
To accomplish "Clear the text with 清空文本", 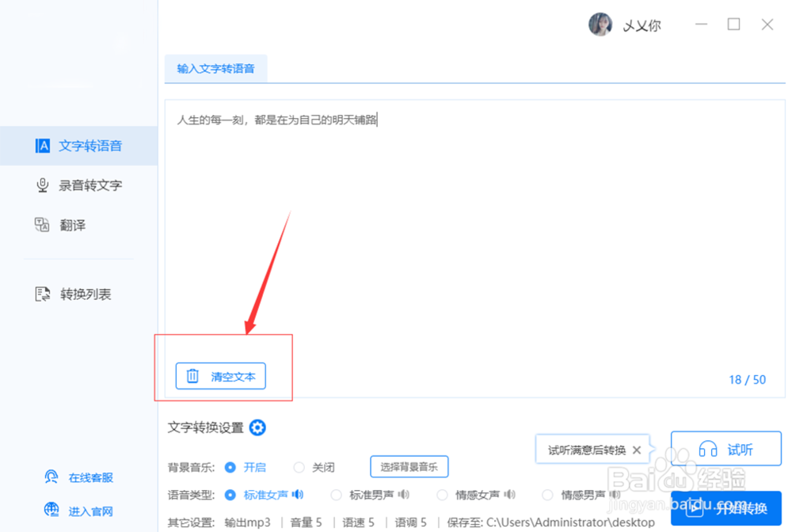I will click(x=219, y=375).
